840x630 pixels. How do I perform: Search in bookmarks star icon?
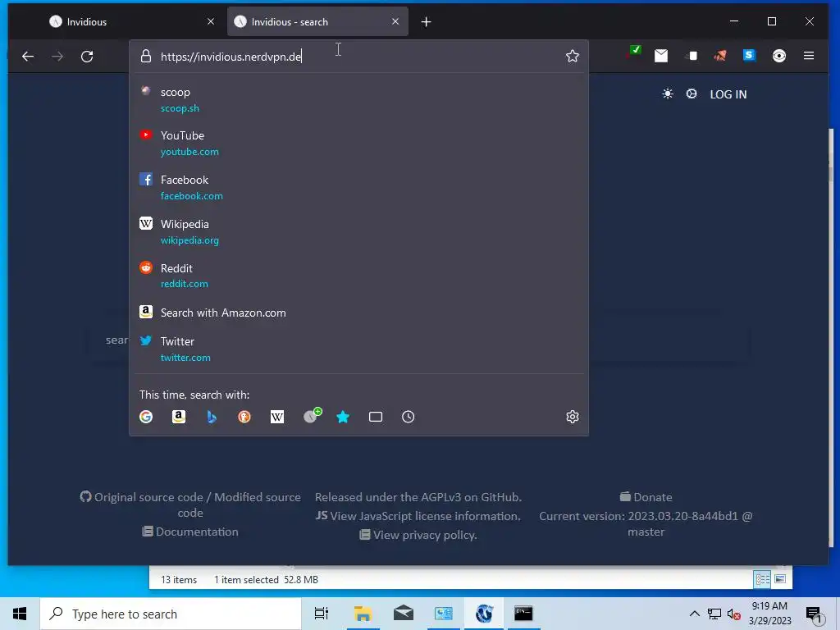(x=343, y=417)
